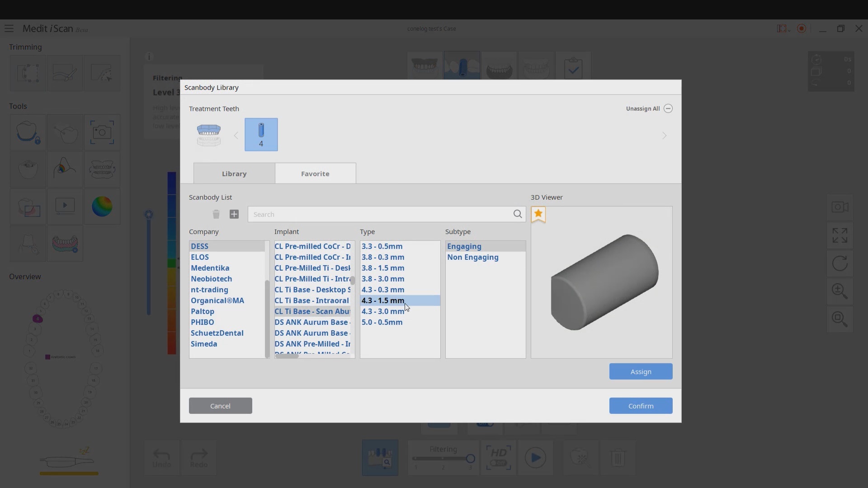868x488 pixels.
Task: Go to next treatment teeth with right chevron
Action: pyautogui.click(x=664, y=136)
